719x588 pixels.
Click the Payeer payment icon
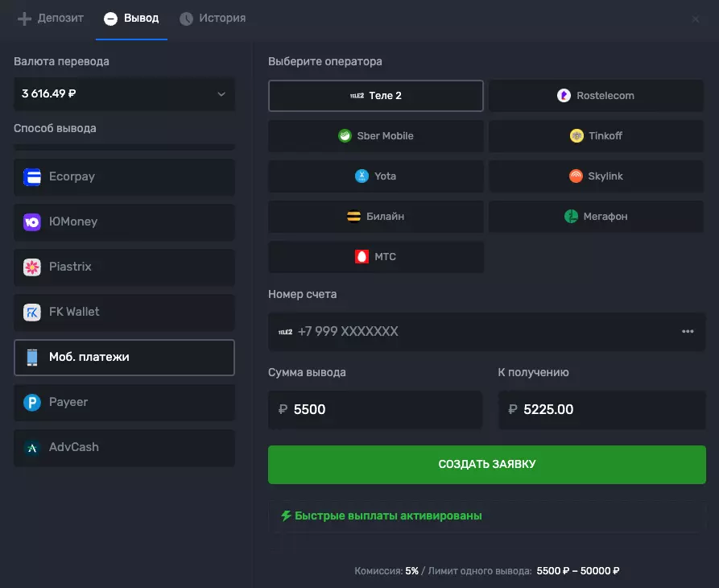pos(32,401)
